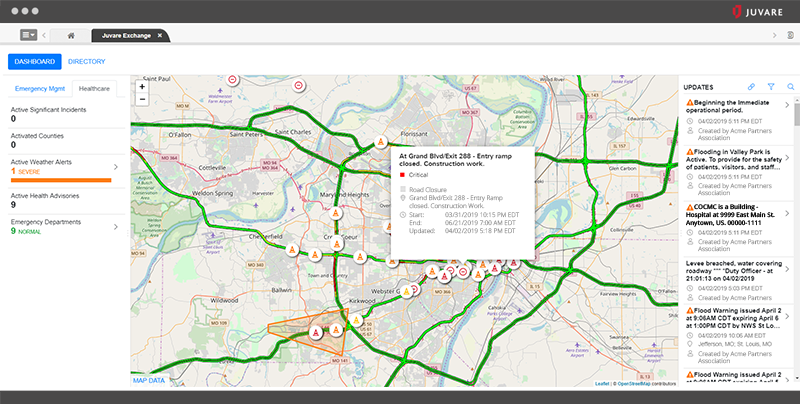Open the MAP DATA link
This screenshot has width=800, height=404.
[x=149, y=381]
